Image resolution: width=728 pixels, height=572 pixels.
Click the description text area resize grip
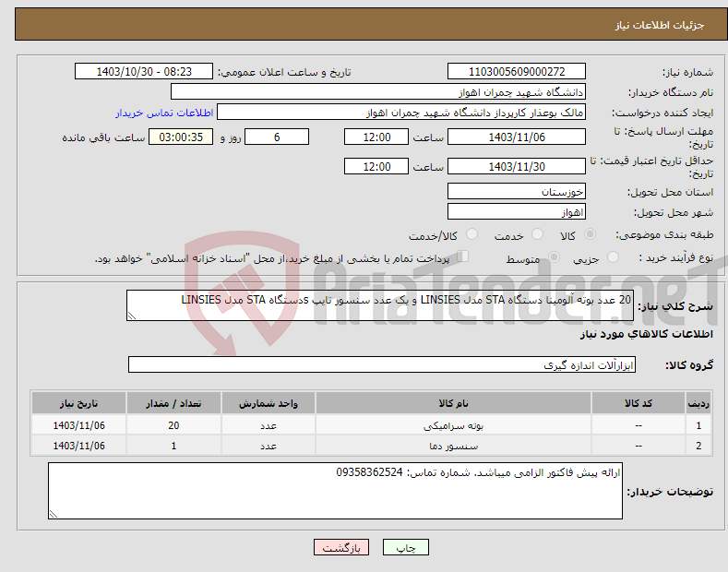click(132, 316)
